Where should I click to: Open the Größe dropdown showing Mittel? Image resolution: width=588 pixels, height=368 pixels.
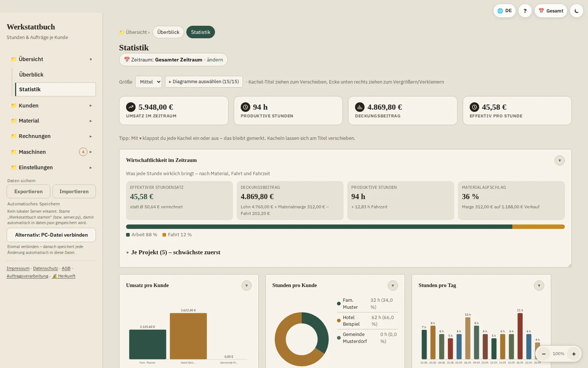pyautogui.click(x=148, y=82)
